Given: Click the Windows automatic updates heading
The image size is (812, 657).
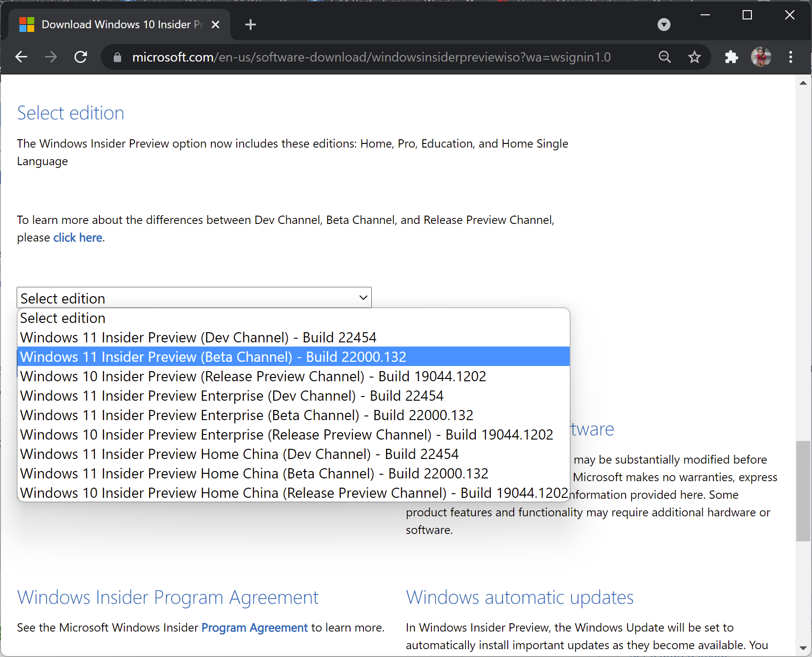Looking at the screenshot, I should (520, 597).
